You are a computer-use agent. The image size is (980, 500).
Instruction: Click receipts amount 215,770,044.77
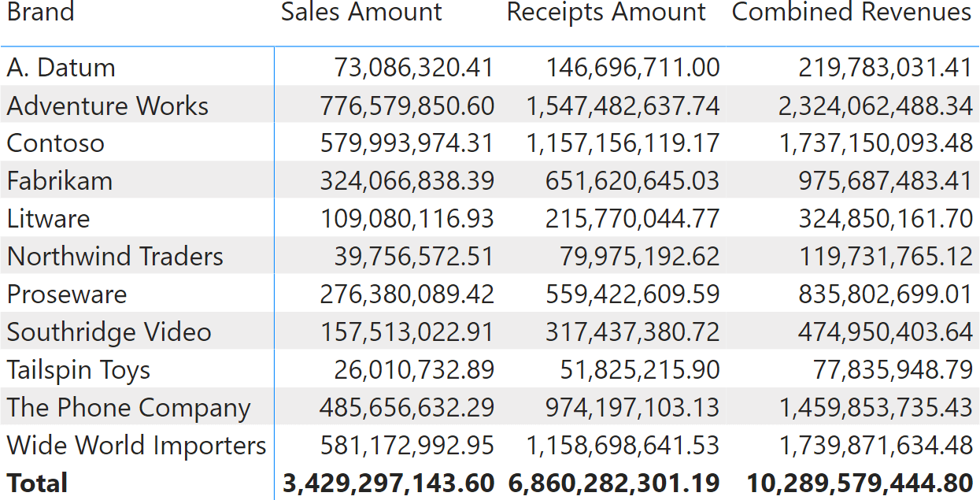pos(633,219)
